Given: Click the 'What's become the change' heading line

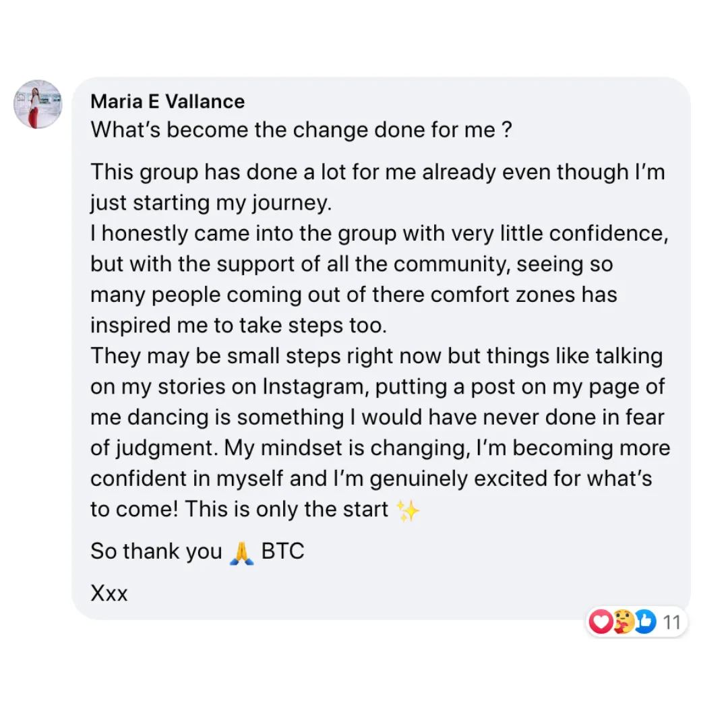Looking at the screenshot, I should (x=301, y=129).
